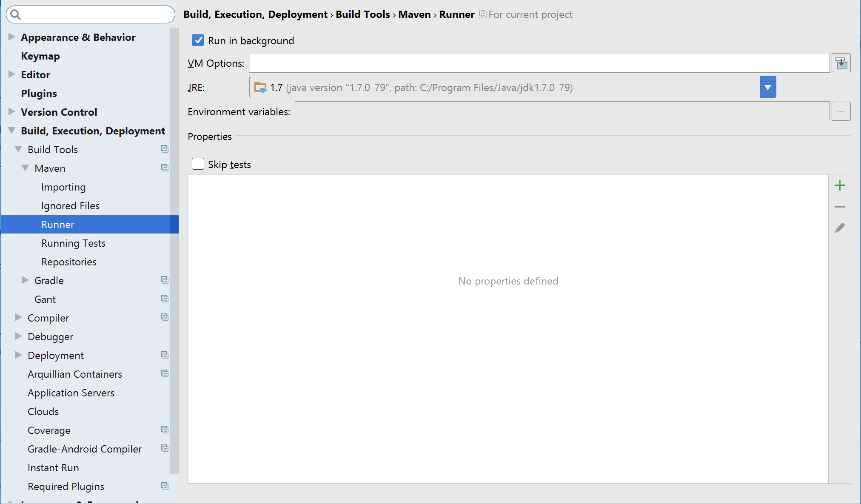Image resolution: width=861 pixels, height=504 pixels.
Task: Expand Appearance & Behavior section
Action: tap(12, 37)
